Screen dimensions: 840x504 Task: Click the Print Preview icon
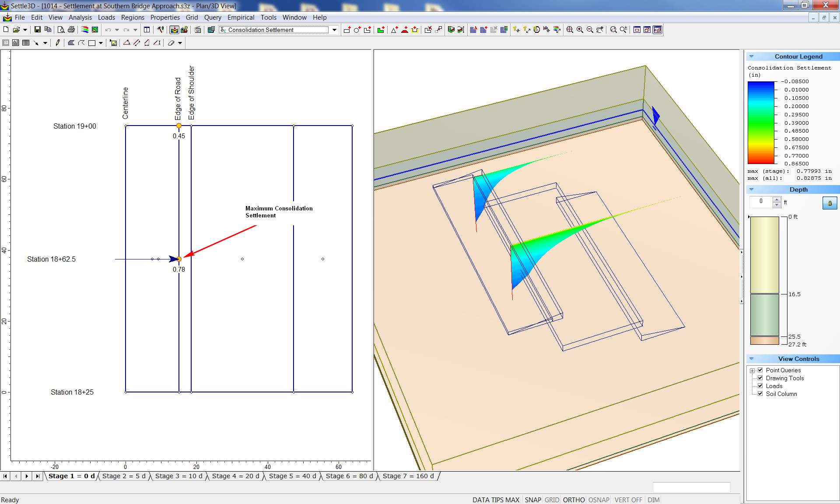pos(61,30)
